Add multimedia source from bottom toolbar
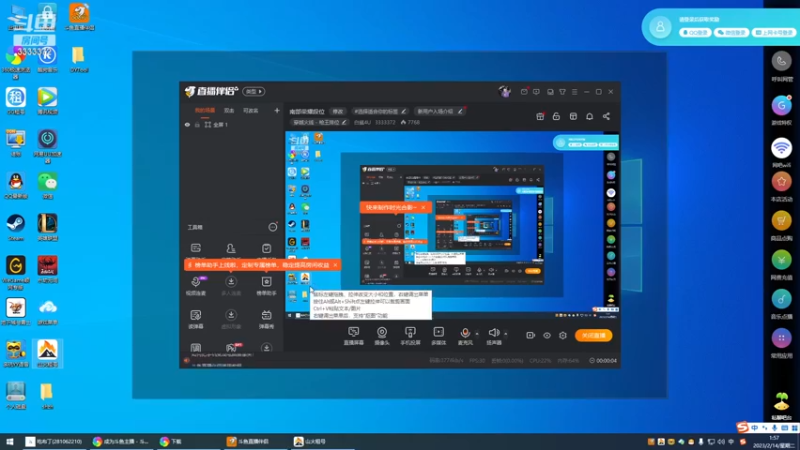 click(x=438, y=336)
